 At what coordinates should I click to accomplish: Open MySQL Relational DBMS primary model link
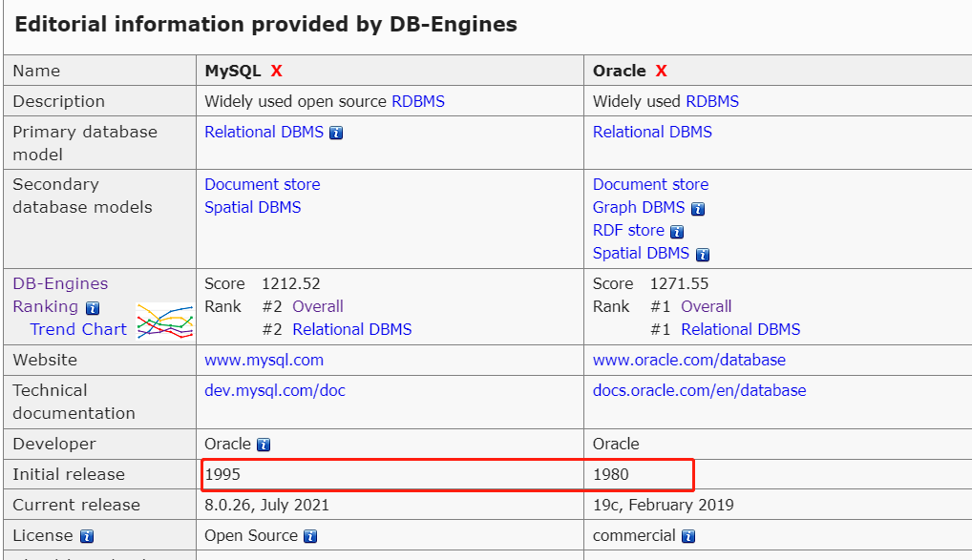click(x=264, y=132)
